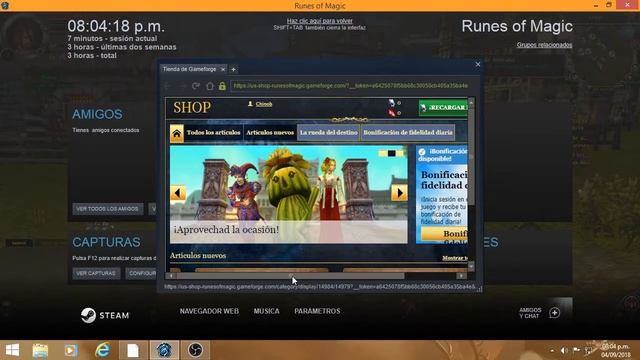Screen dimensions: 640x360
Task: Click the Configurar captures button
Action: [x=141, y=273]
